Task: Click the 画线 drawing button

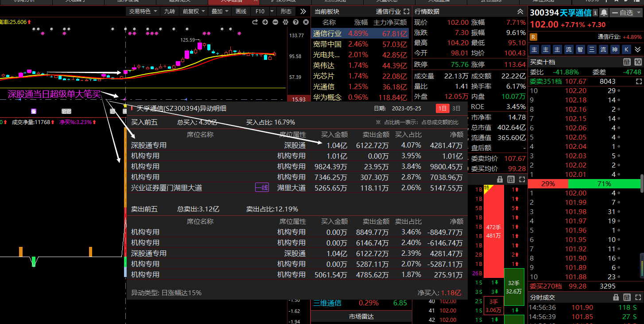Action: tap(241, 11)
